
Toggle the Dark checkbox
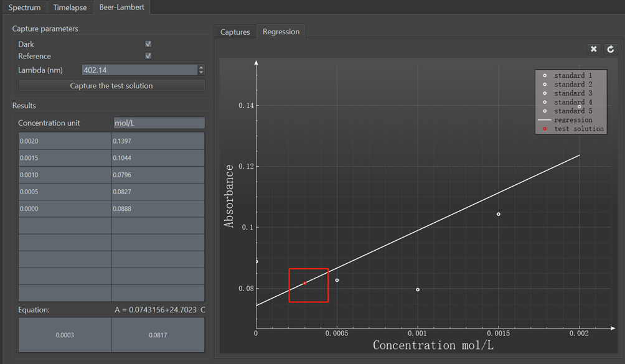148,44
